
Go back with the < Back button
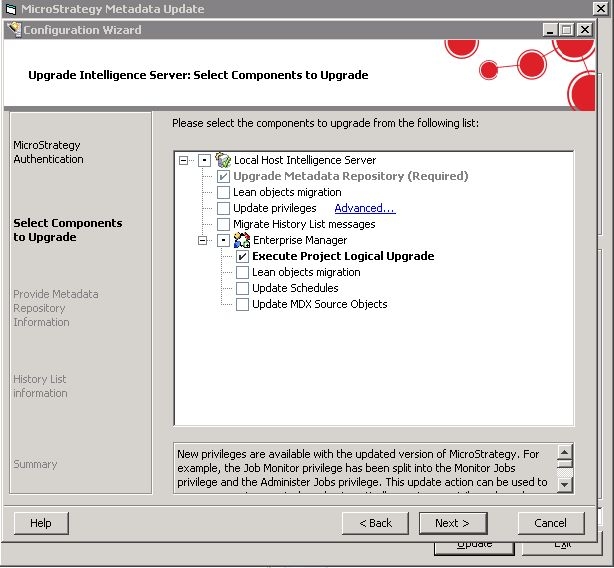(375, 523)
